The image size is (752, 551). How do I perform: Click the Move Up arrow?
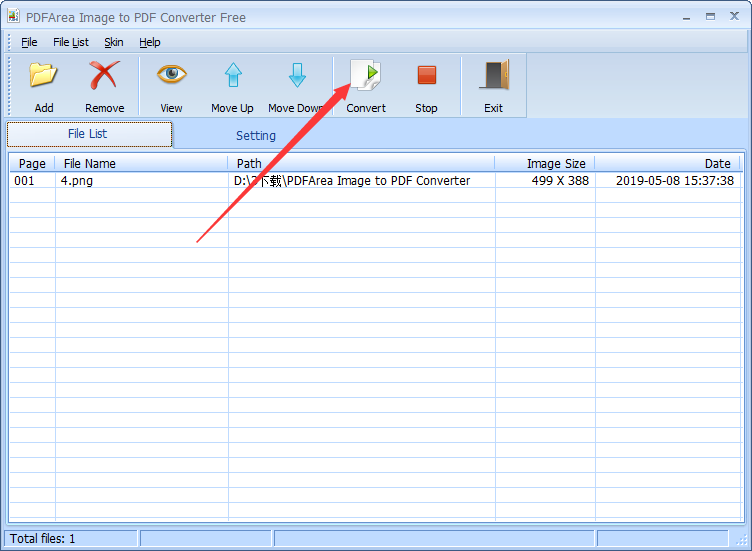coord(233,75)
